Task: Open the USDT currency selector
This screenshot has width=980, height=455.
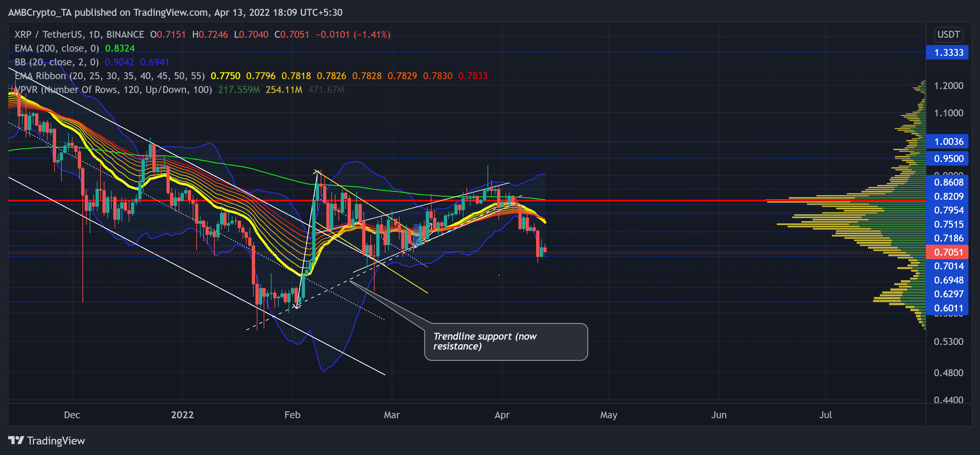Action: click(948, 34)
